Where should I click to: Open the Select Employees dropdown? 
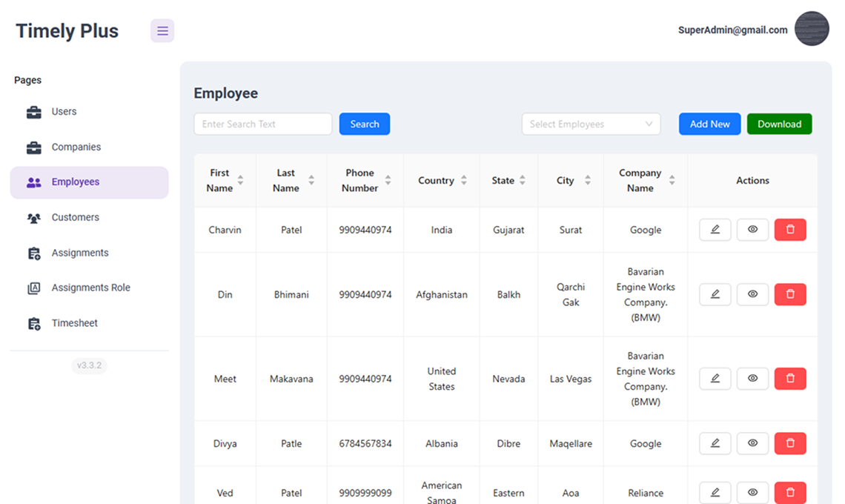click(x=591, y=124)
